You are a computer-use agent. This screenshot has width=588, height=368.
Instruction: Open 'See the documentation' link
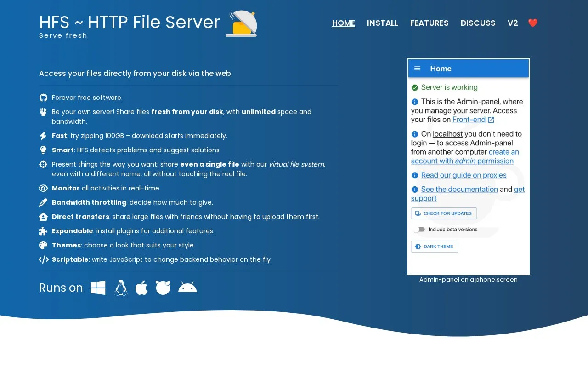click(459, 189)
